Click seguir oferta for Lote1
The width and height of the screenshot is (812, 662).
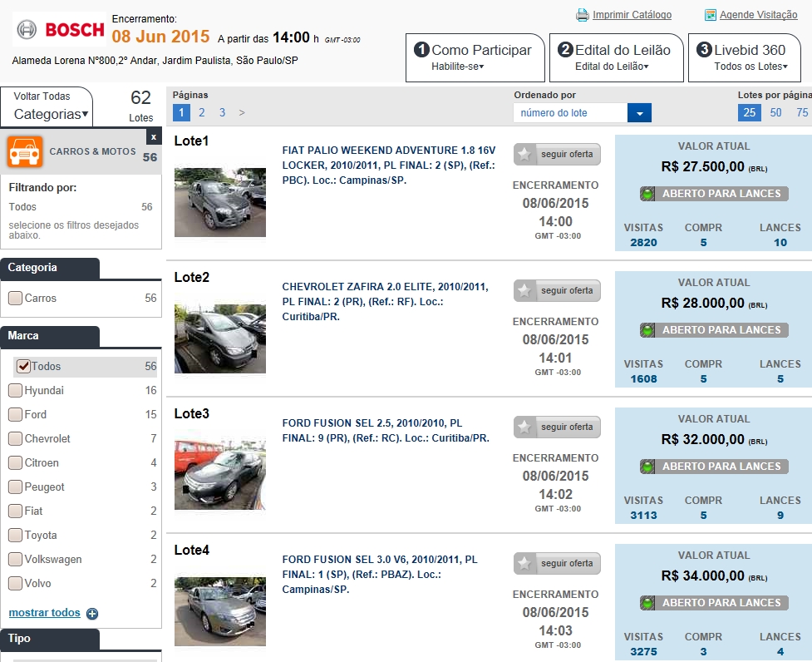[557, 155]
